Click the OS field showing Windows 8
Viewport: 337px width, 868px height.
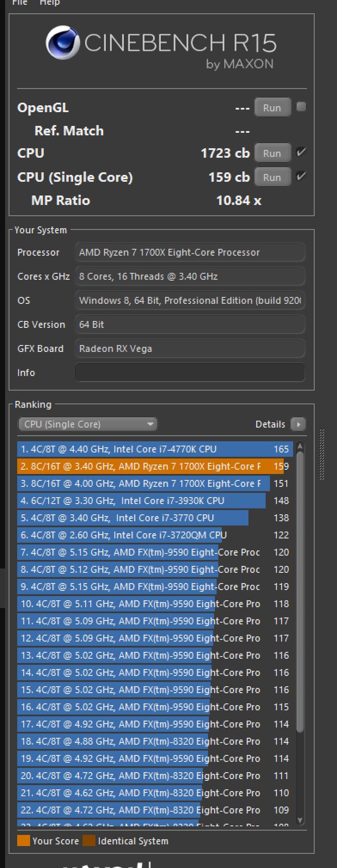point(190,300)
